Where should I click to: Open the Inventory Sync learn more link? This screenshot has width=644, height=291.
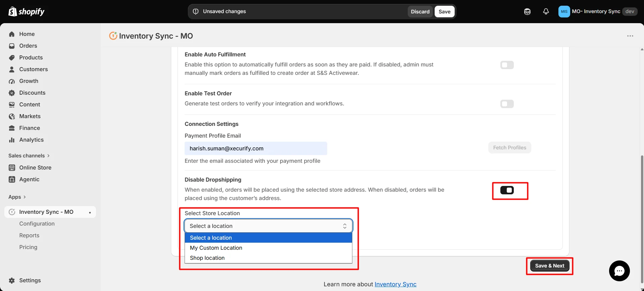pos(395,284)
